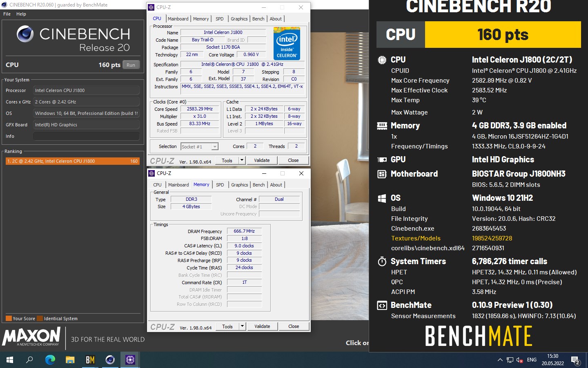Screen dimensions: 588x368
Task: Click the Textures/Models label
Action: point(416,238)
